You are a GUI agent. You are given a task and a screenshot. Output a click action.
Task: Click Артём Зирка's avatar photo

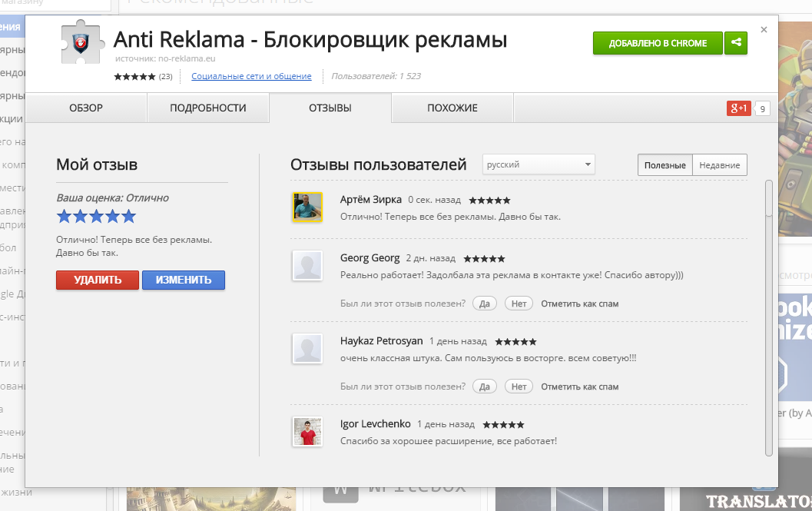[x=307, y=207]
